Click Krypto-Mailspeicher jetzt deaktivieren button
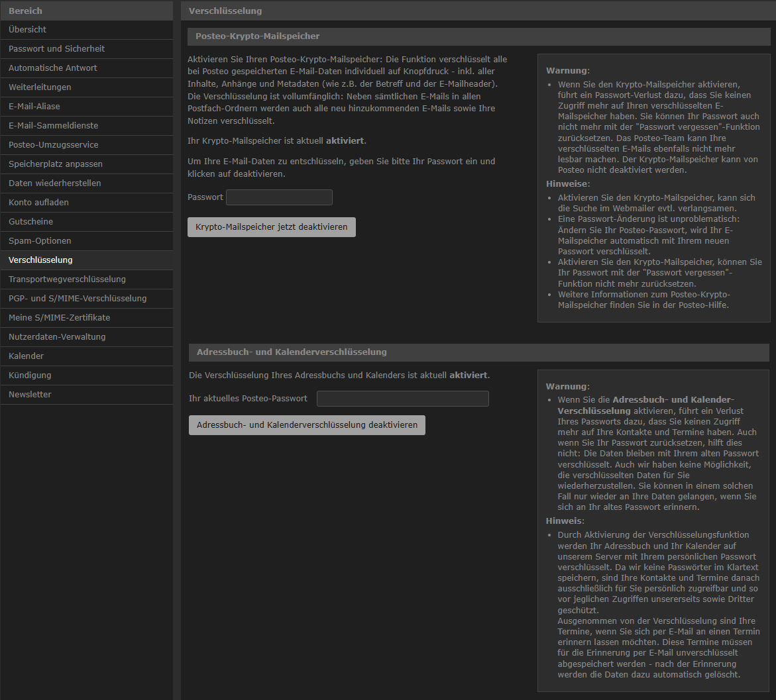The image size is (776, 700). pyautogui.click(x=271, y=227)
